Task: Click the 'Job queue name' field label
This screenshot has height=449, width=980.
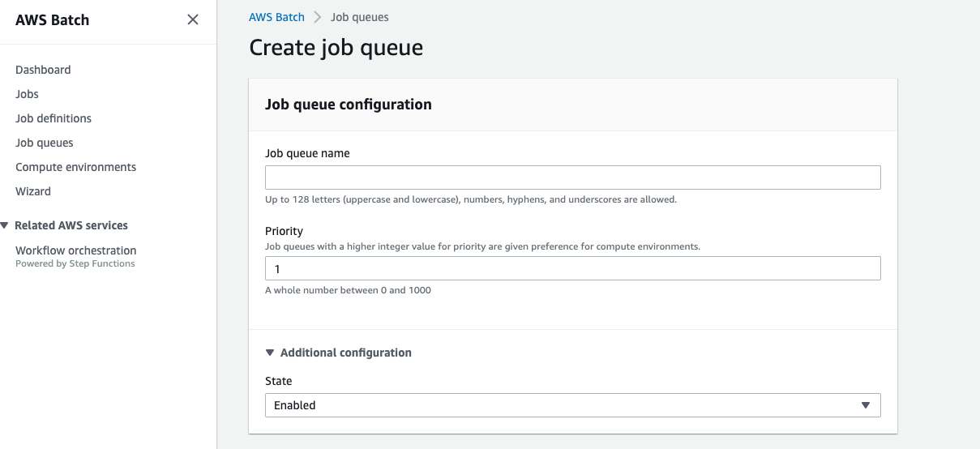Action: point(307,153)
